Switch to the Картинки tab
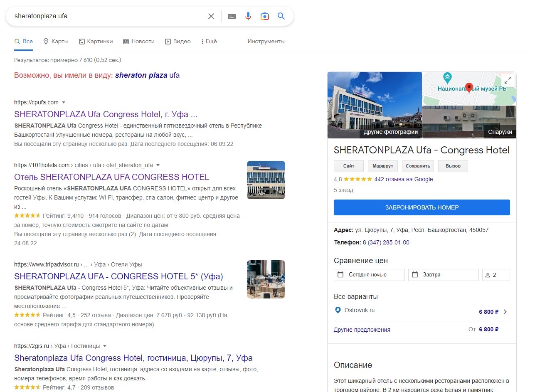 [x=96, y=42]
